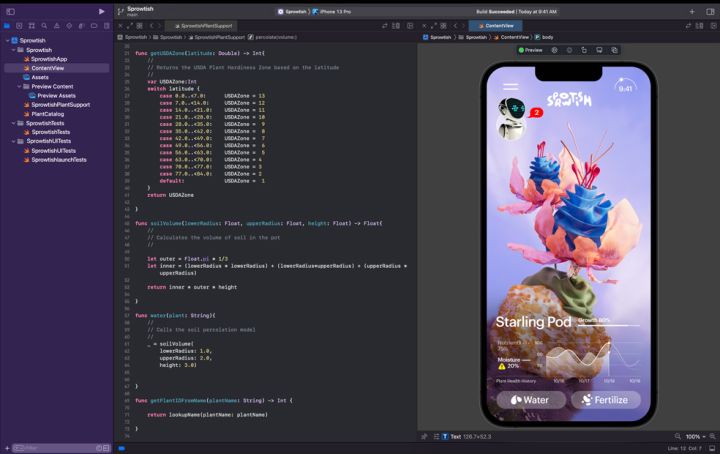This screenshot has width=720, height=454.
Task: Open the Find navigator magnifier icon
Action: 44,25
